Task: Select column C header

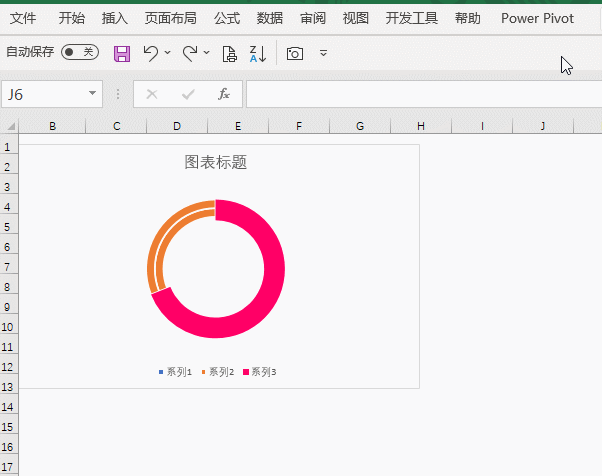Action: 116,126
